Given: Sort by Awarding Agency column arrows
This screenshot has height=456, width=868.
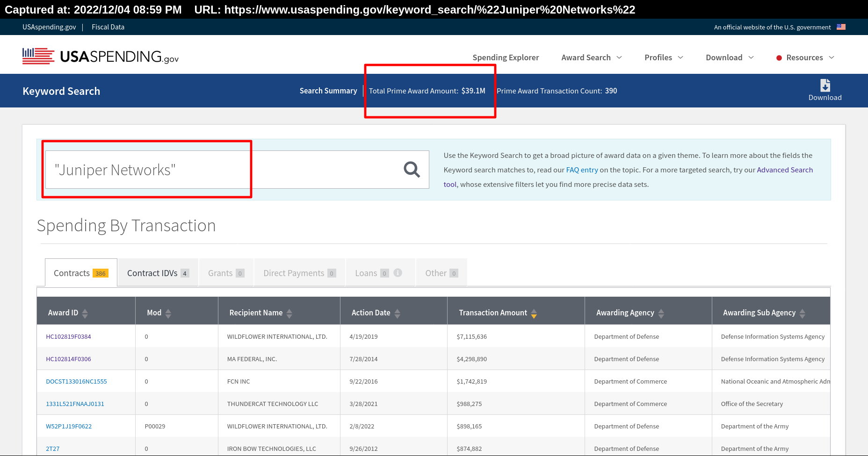Looking at the screenshot, I should click(661, 313).
